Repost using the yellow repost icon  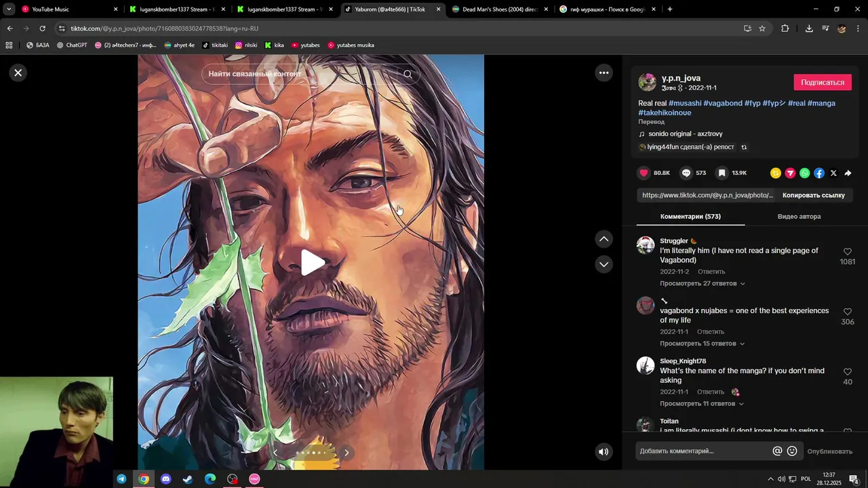pyautogui.click(x=776, y=173)
